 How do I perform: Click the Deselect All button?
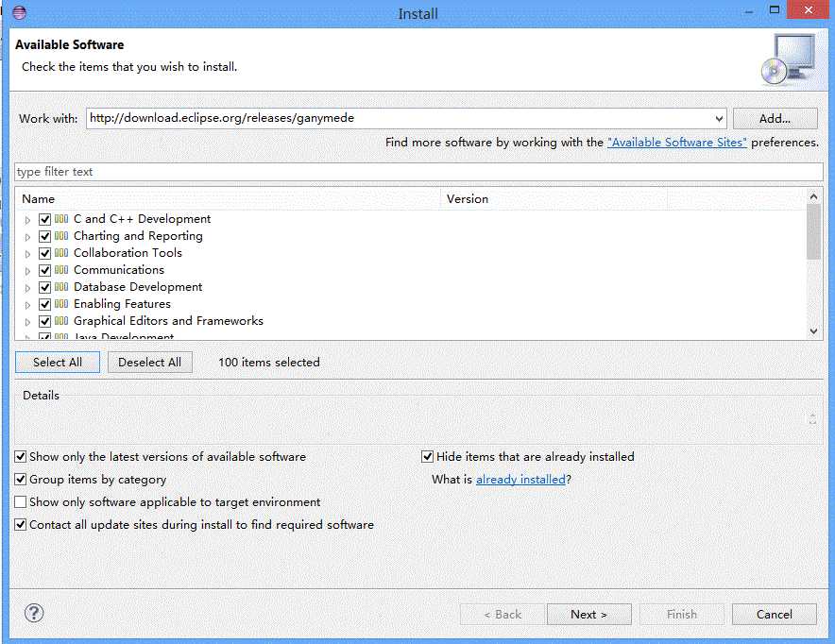(x=149, y=362)
